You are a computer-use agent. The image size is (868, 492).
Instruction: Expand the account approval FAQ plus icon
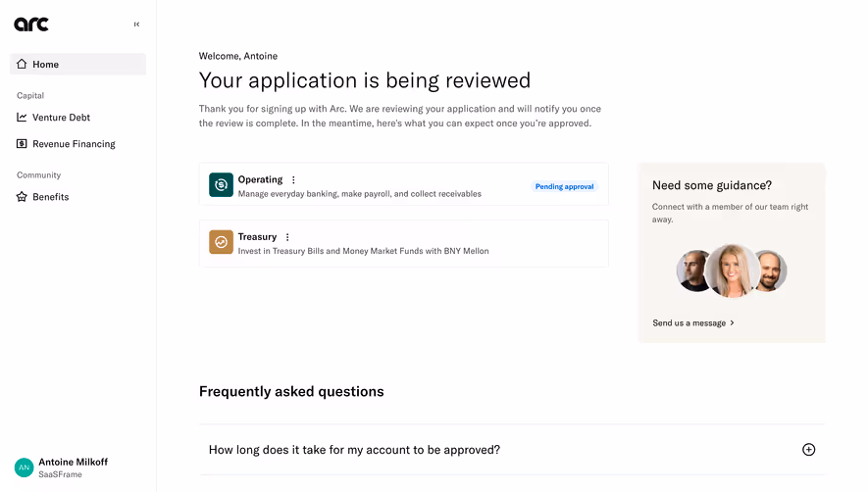pos(809,450)
